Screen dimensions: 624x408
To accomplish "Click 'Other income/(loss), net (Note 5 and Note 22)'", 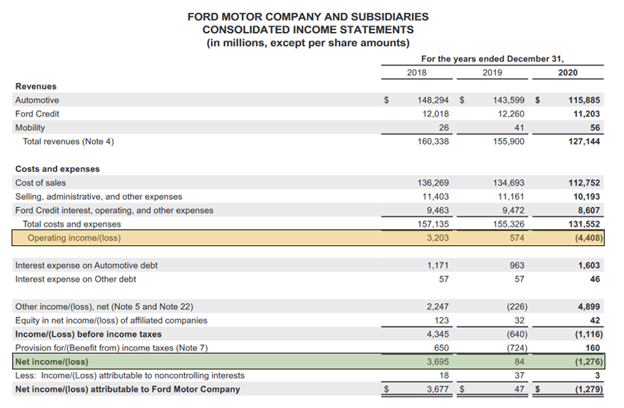I will tap(104, 307).
